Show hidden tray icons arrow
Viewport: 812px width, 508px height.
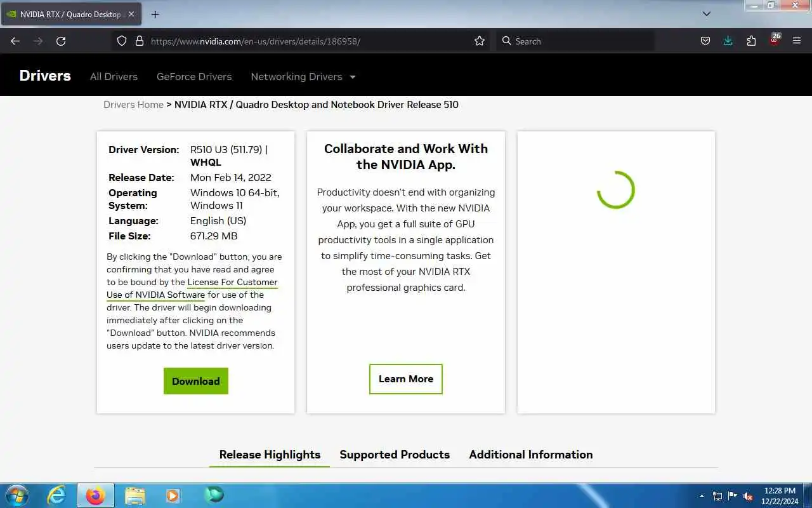[702, 496]
